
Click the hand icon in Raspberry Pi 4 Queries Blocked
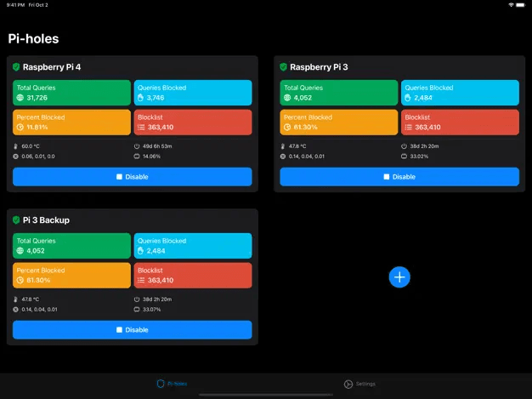[141, 98]
